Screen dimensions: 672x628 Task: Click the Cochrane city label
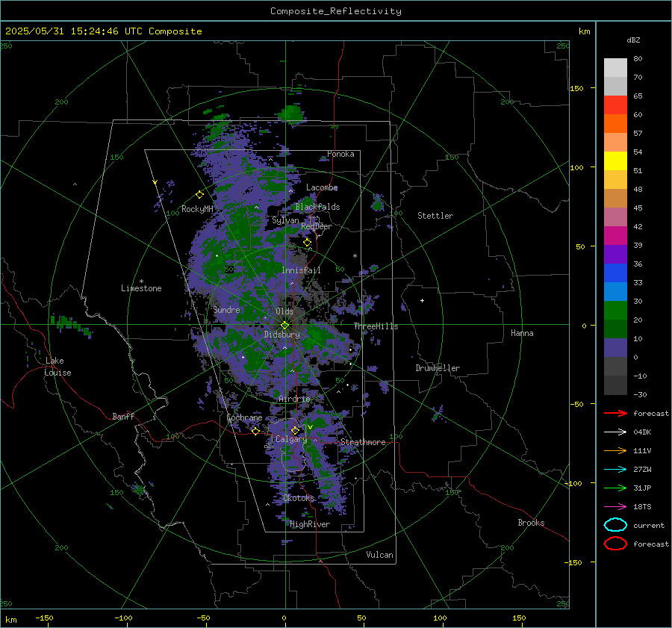coord(244,417)
